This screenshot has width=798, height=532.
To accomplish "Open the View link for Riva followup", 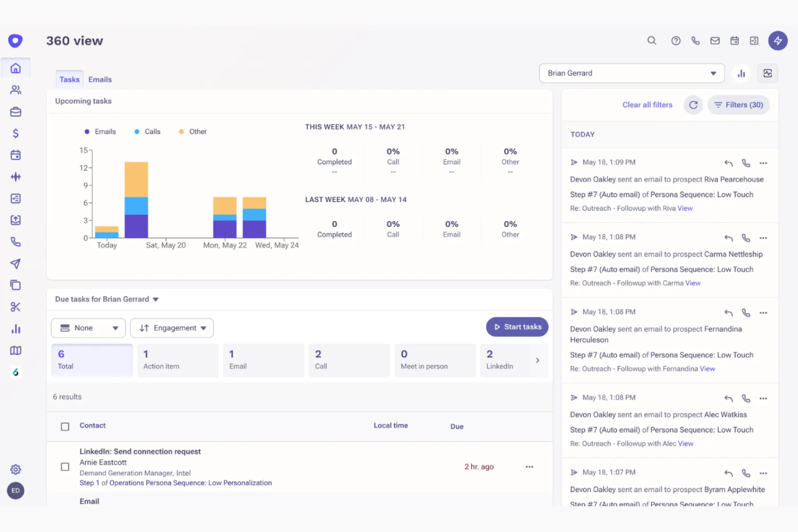I will [685, 209].
